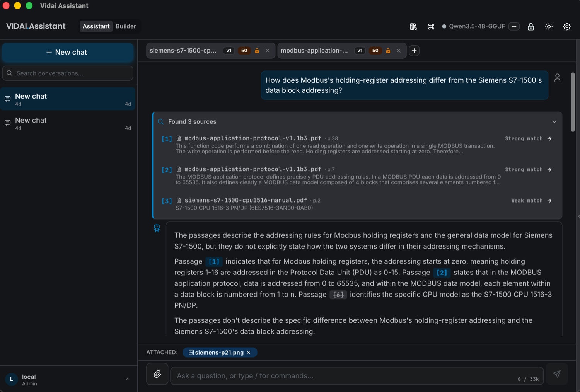This screenshot has height=392, width=580.
Task: Switch to the Builder tab
Action: pyautogui.click(x=126, y=26)
